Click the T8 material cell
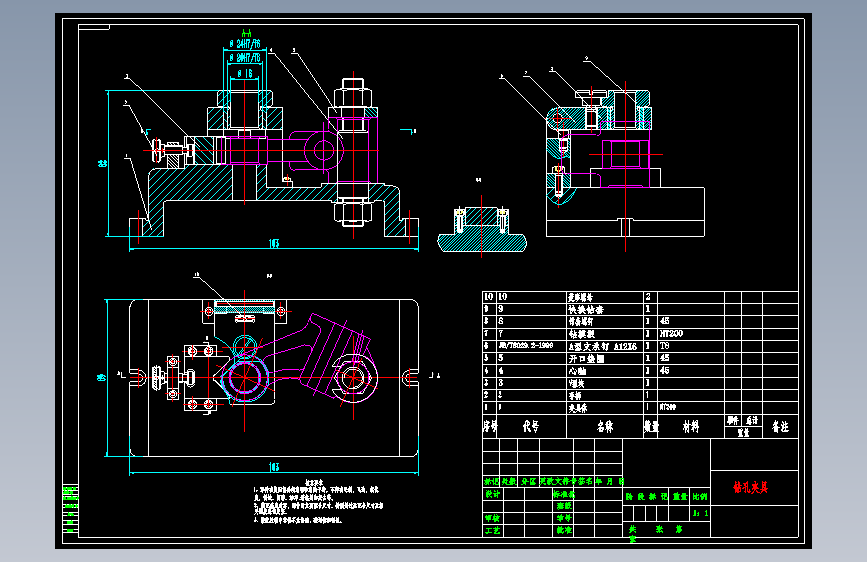The image size is (867, 562). click(665, 346)
